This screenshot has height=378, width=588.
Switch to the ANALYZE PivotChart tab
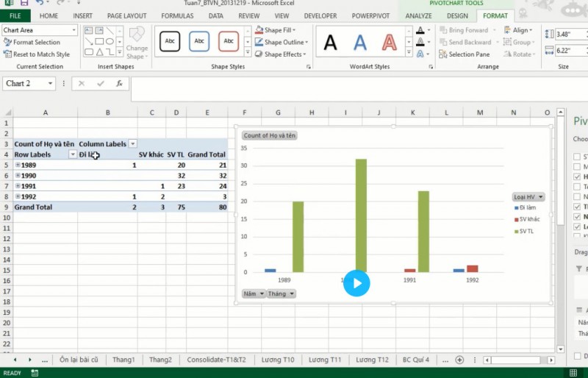[418, 15]
